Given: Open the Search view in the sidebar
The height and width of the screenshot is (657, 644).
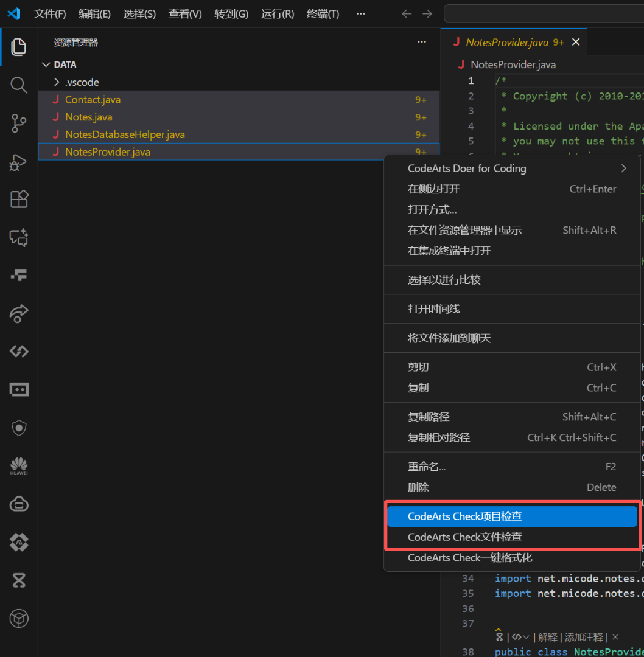Looking at the screenshot, I should coord(19,85).
